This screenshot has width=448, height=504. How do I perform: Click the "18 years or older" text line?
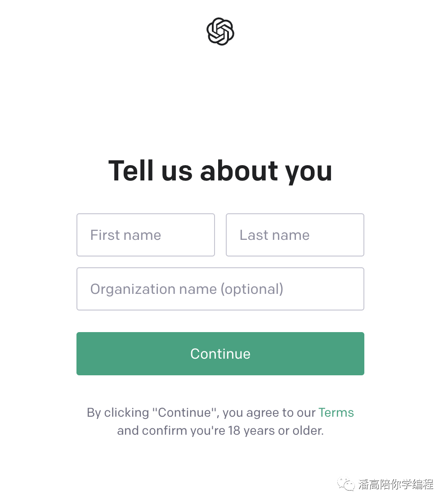tap(220, 431)
